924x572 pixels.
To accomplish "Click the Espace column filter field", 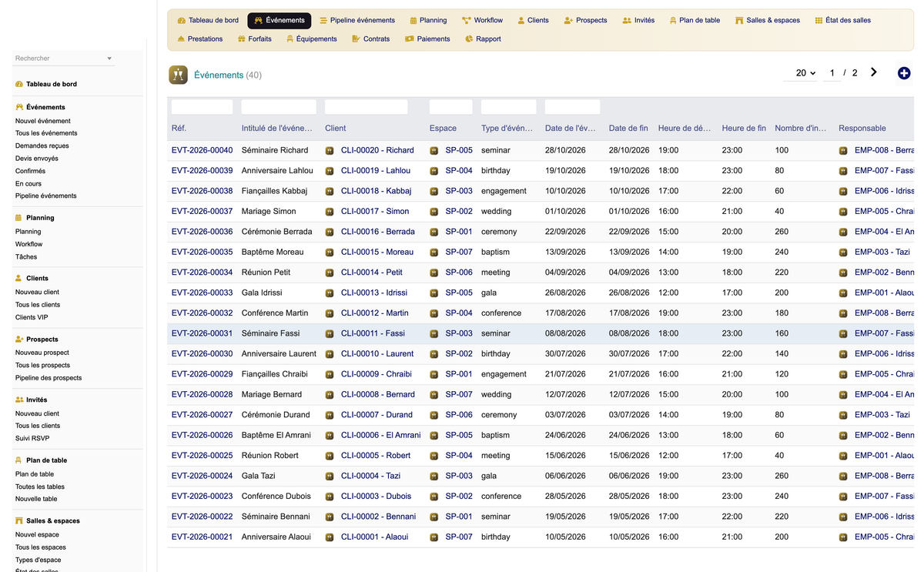I will [x=451, y=107].
